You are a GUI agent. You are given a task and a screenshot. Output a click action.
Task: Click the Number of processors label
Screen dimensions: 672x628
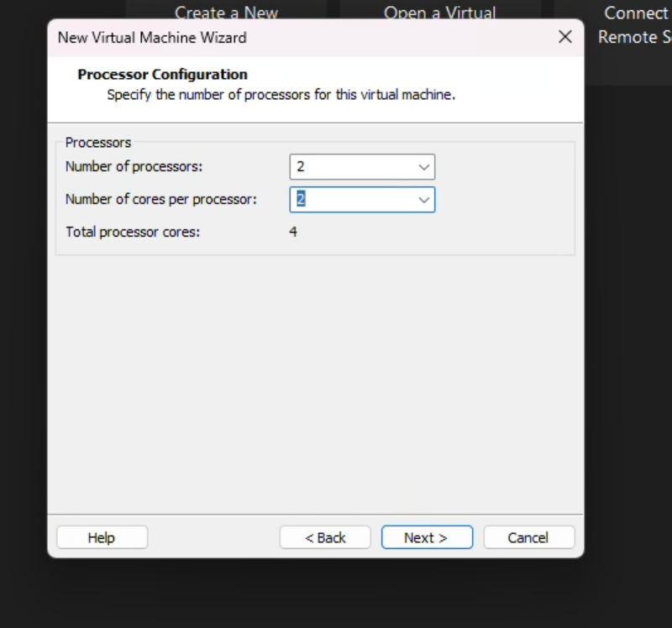point(134,166)
